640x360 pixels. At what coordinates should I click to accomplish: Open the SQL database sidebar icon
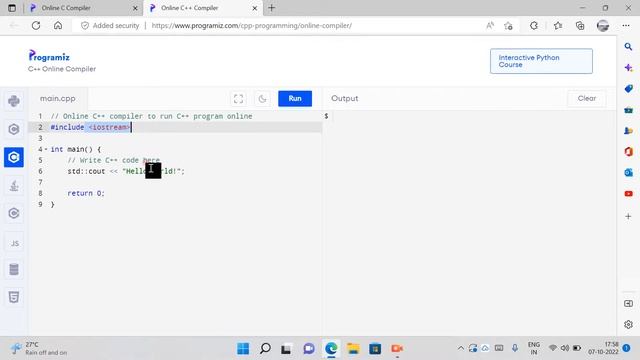pyautogui.click(x=14, y=269)
